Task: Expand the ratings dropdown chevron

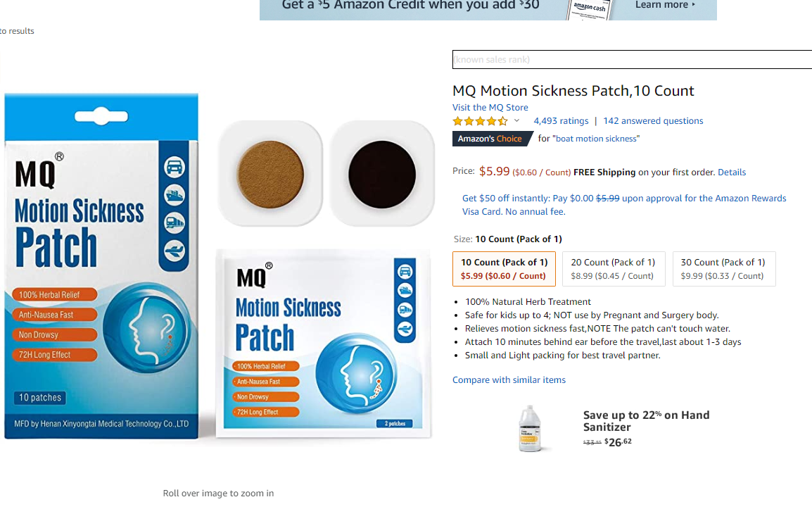Action: [516, 121]
